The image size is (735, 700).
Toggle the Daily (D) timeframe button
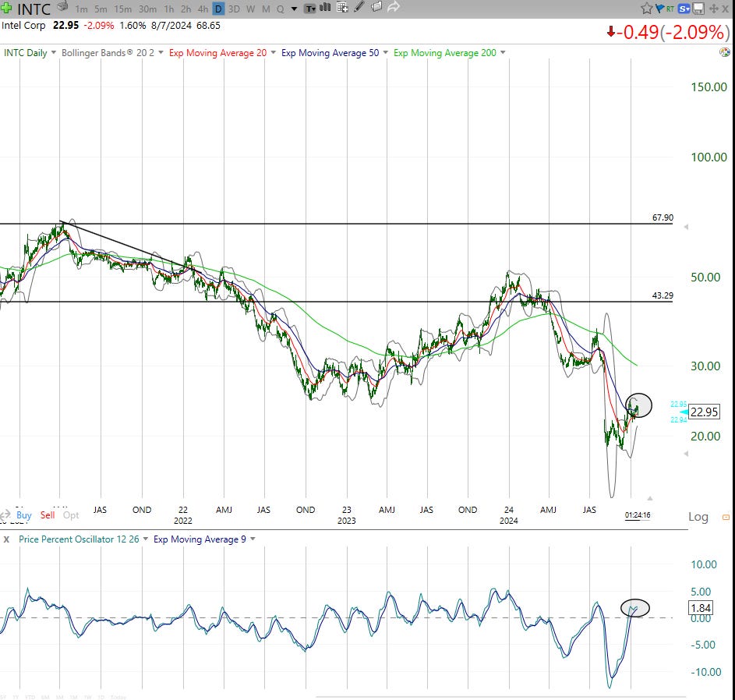(218, 9)
